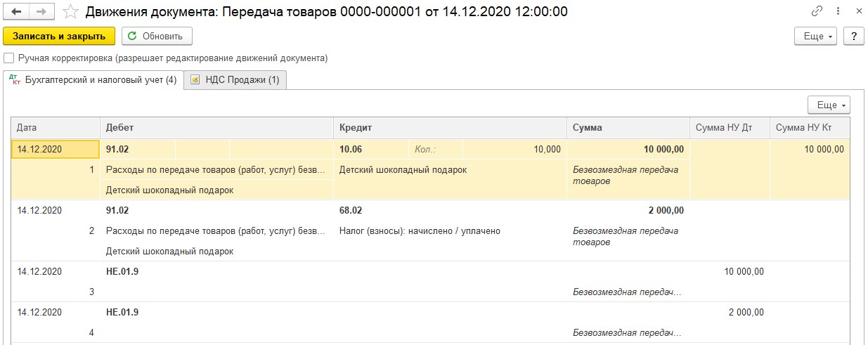This screenshot has width=868, height=345.
Task: Copy link using the chain icon
Action: pyautogui.click(x=817, y=12)
